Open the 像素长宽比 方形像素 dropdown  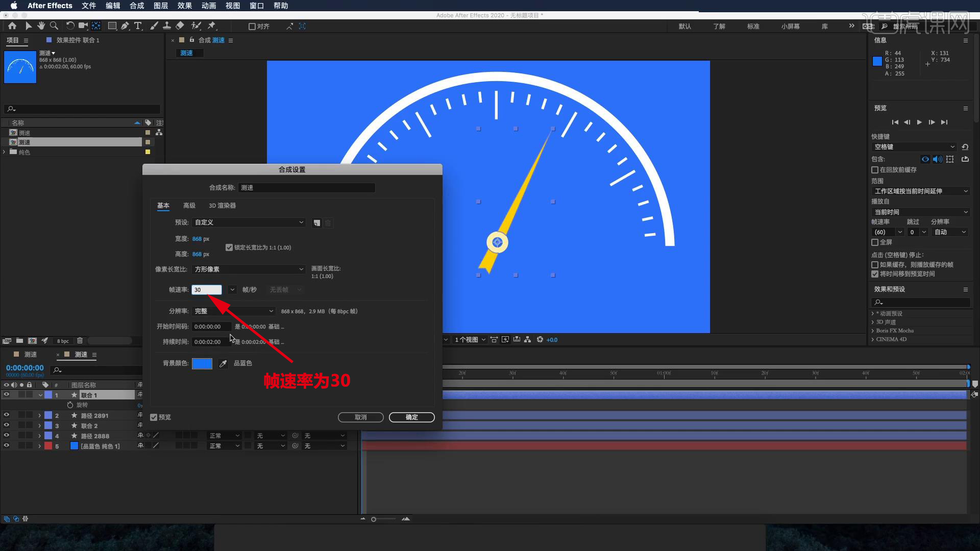coord(249,269)
